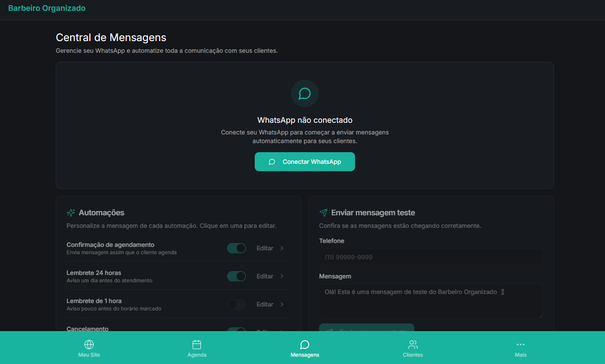
Task: Open Meu Site globe icon
Action: [89, 345]
